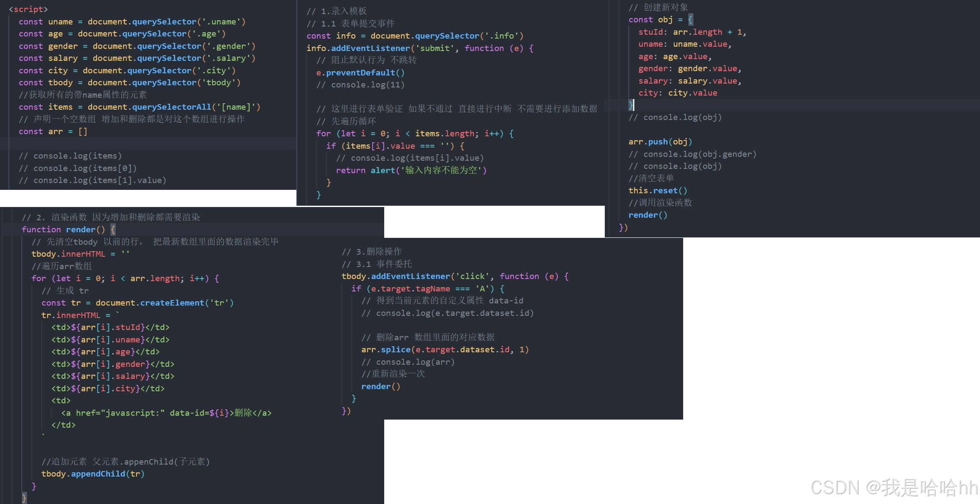Click the 'for' loop over items.length
This screenshot has height=504, width=980.
coord(414,134)
